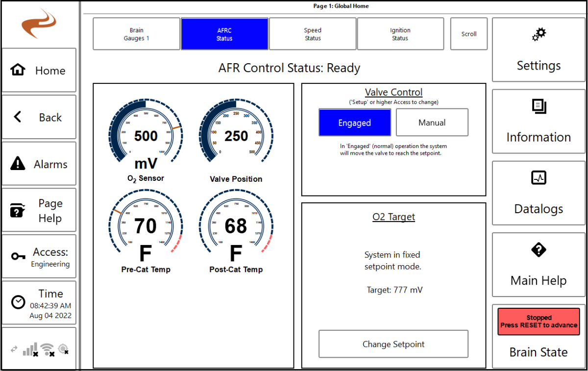Viewport: 588px width, 371px height.
Task: Keep valve control Engaged
Action: 354,122
